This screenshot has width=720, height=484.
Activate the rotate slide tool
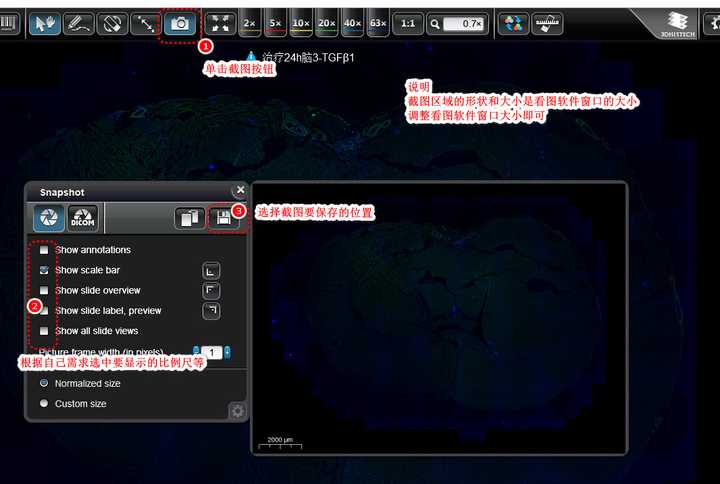(112, 23)
